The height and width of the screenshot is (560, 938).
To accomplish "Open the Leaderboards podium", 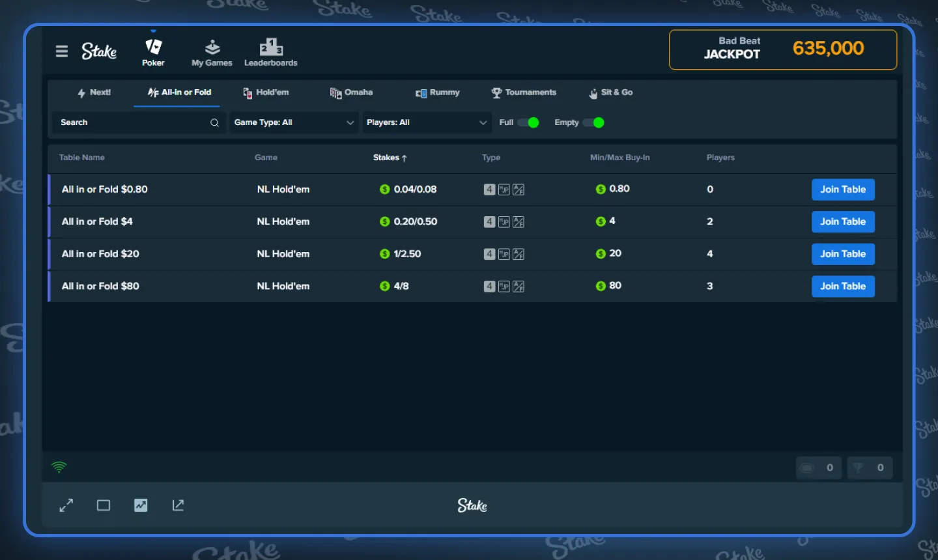I will tap(271, 52).
